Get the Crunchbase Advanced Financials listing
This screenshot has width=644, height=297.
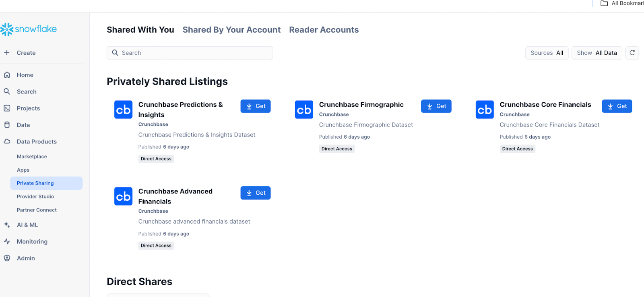point(255,193)
